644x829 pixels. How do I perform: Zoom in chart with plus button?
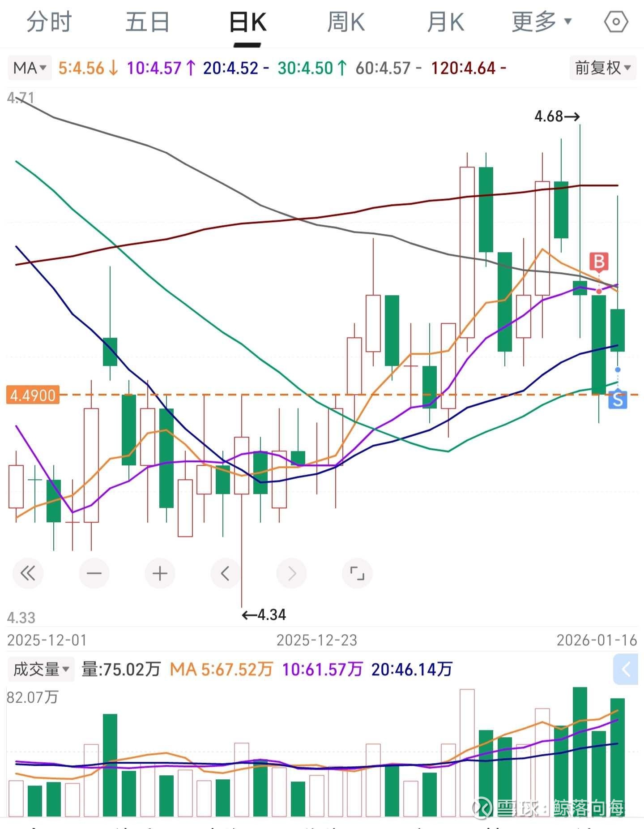[x=160, y=573]
